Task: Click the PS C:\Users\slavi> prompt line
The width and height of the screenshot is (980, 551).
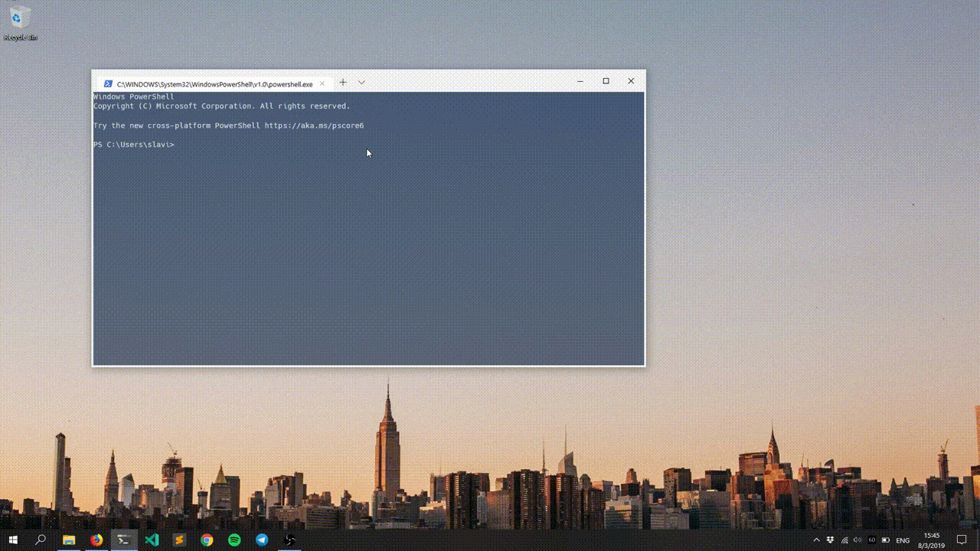Action: pos(134,145)
